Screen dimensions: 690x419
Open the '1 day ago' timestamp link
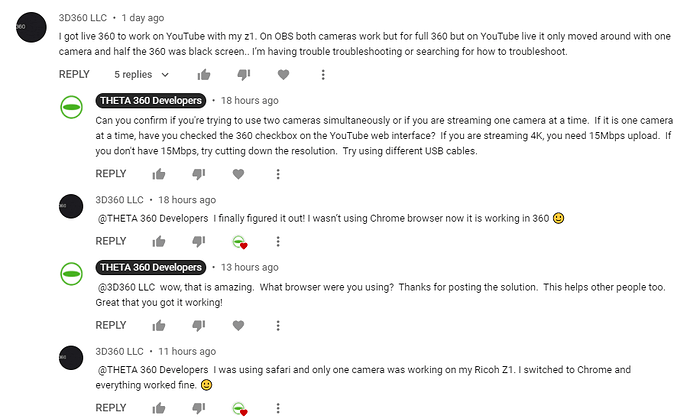[143, 18]
